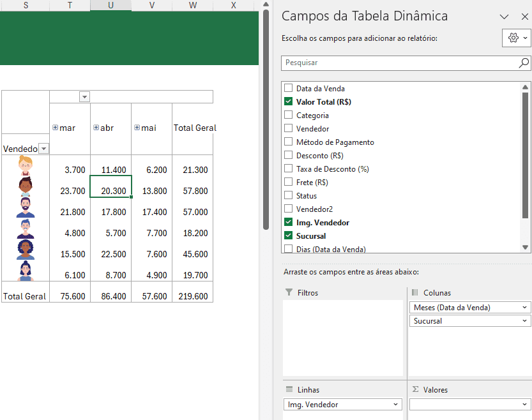
Task: Open PivotTable options via the gear icon
Action: (x=513, y=38)
